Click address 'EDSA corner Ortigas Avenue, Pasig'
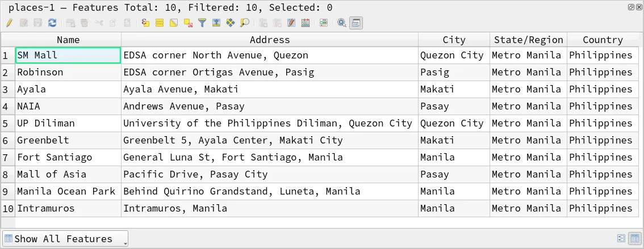This screenshot has height=249, width=644. click(x=270, y=72)
